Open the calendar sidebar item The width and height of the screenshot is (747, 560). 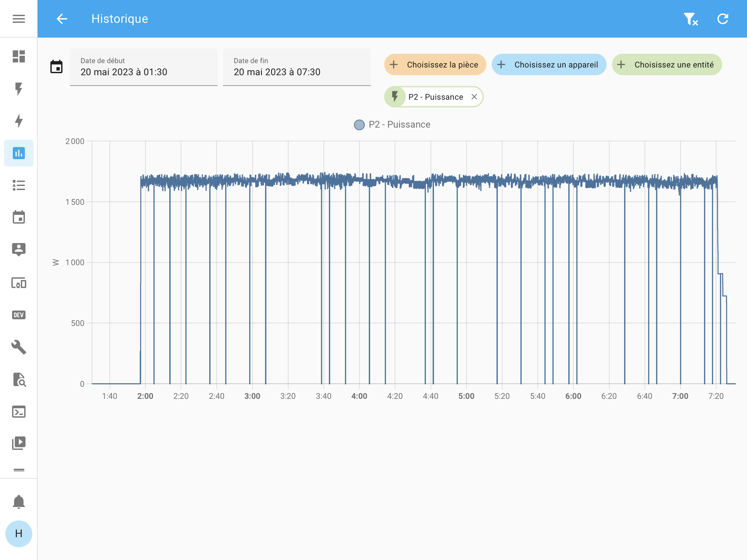click(18, 217)
